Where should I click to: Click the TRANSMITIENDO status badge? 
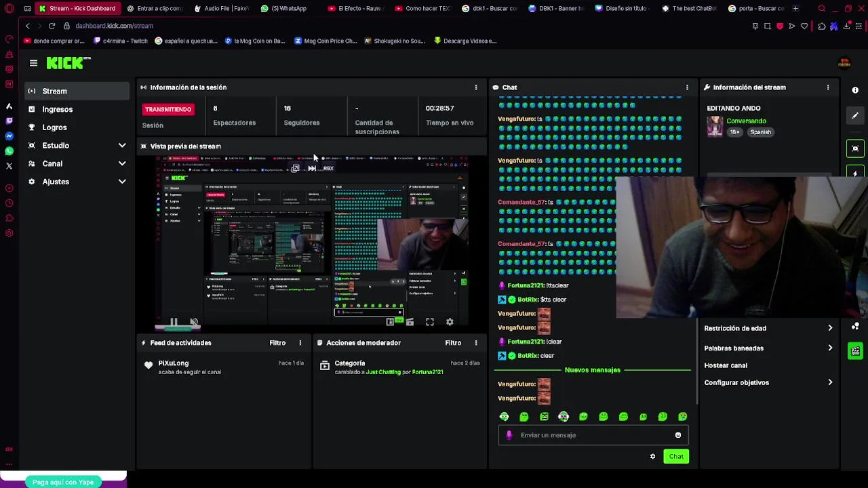coord(167,109)
